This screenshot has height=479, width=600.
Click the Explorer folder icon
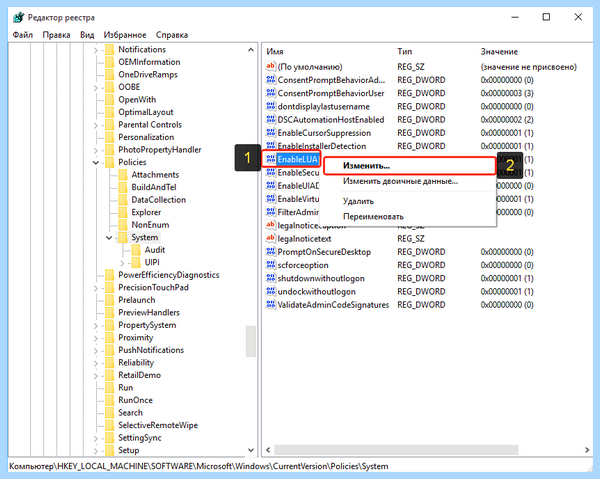(122, 212)
